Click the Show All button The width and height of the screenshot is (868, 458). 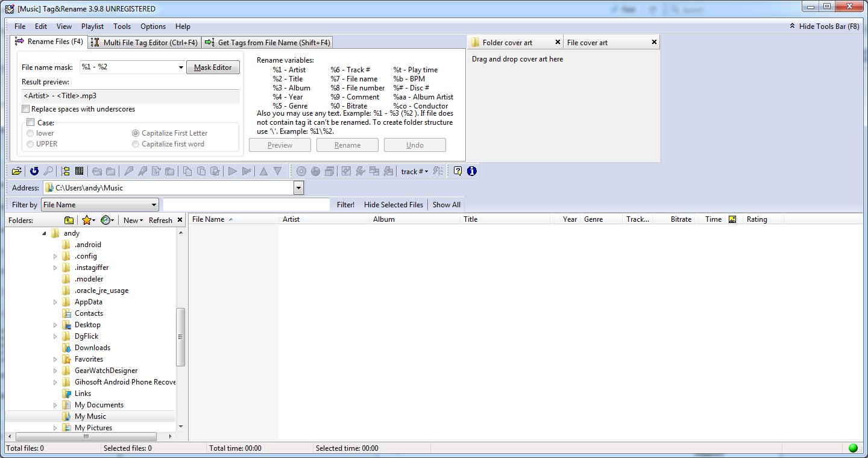(447, 205)
